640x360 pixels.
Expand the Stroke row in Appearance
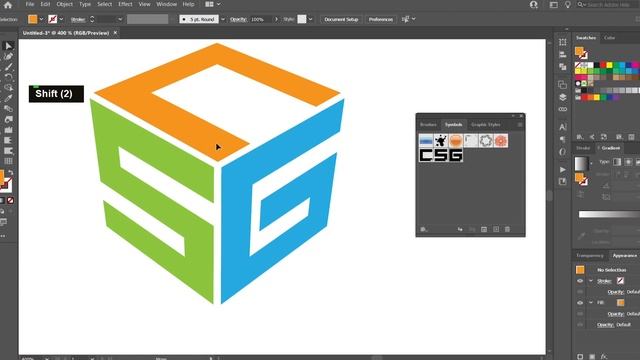(591, 281)
